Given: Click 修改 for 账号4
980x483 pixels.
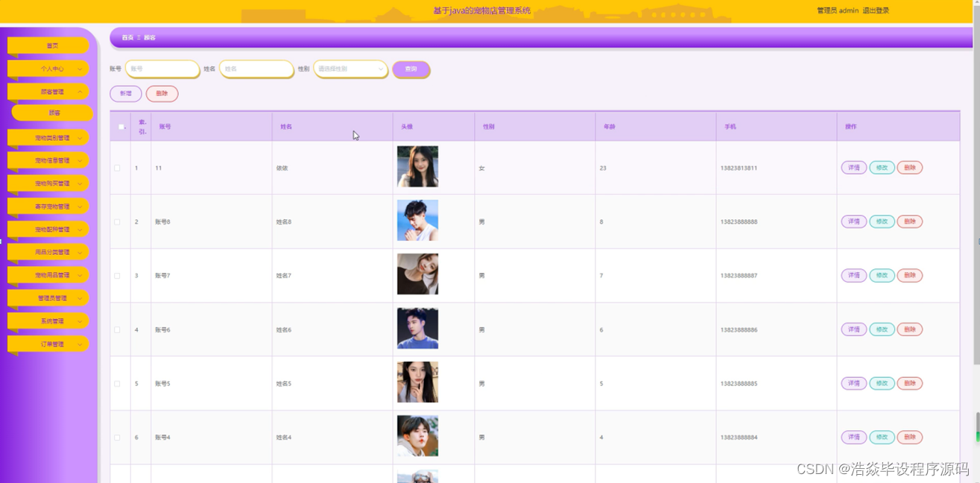Looking at the screenshot, I should pos(882,438).
